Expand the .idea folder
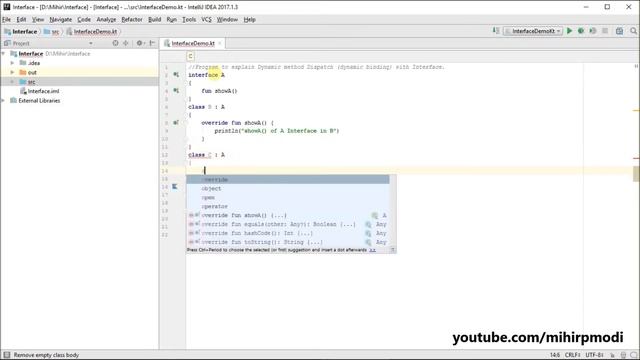The width and height of the screenshot is (640, 360). [x=13, y=63]
